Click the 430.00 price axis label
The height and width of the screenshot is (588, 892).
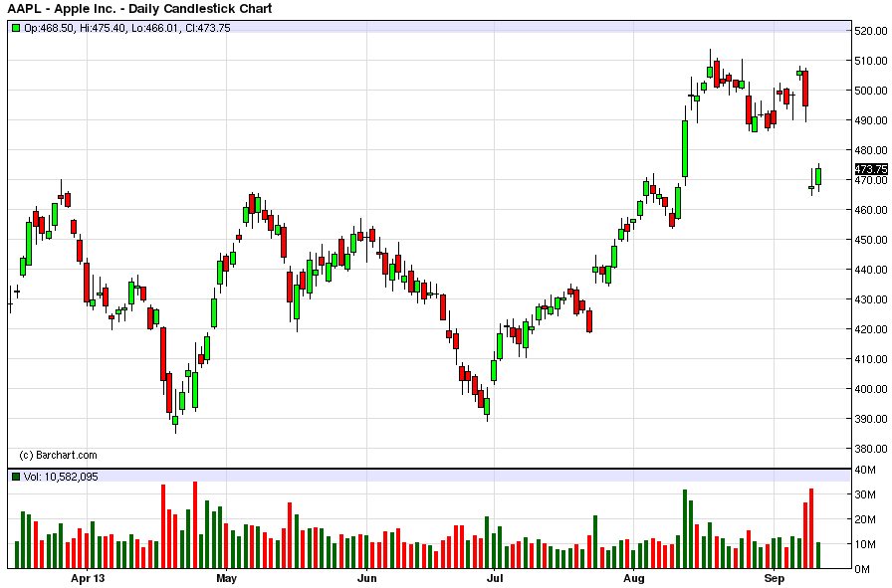coord(871,299)
